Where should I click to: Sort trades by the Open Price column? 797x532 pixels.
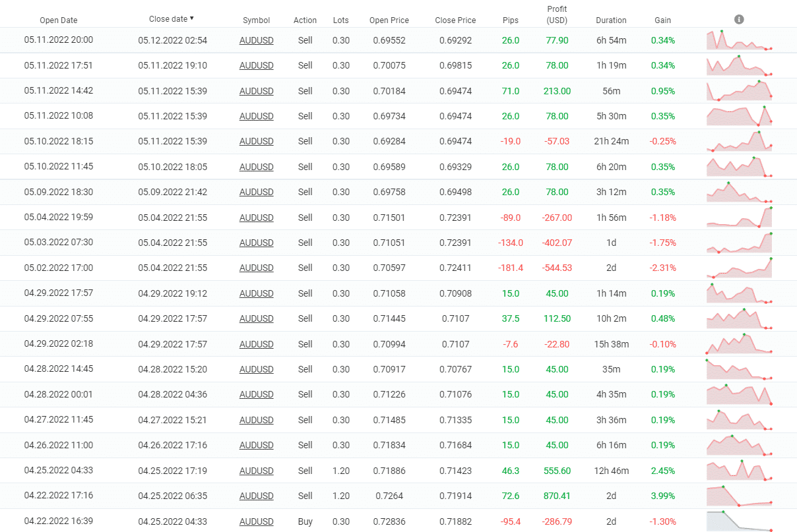coord(389,20)
